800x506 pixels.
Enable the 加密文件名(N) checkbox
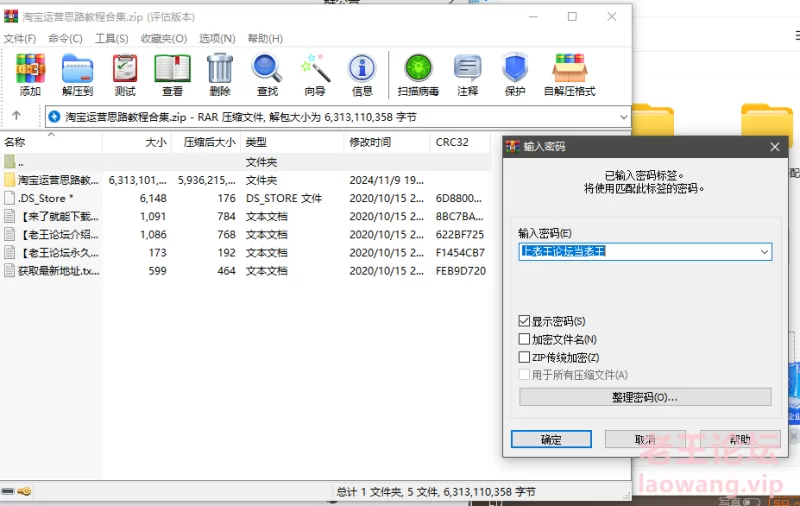tap(524, 339)
